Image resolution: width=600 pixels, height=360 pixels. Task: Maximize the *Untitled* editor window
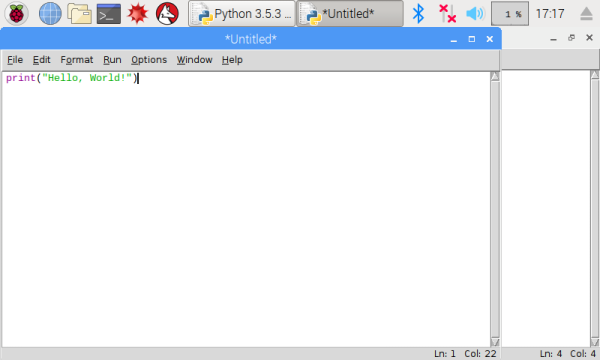click(471, 39)
